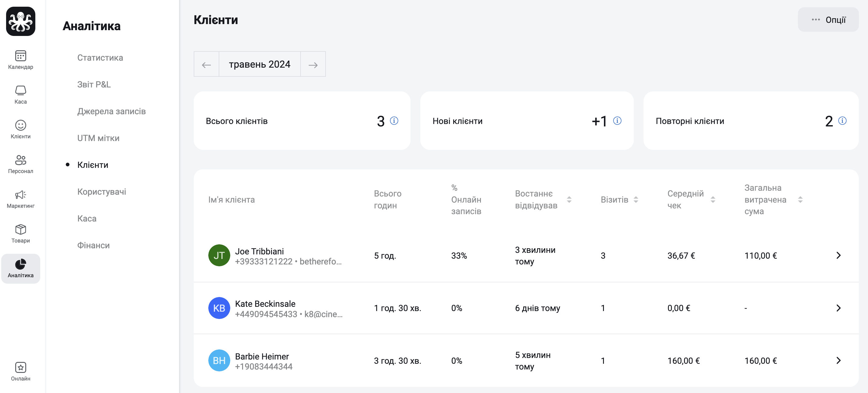Click the Всього клієнтів card
Image resolution: width=868 pixels, height=393 pixels.
pyautogui.click(x=302, y=121)
